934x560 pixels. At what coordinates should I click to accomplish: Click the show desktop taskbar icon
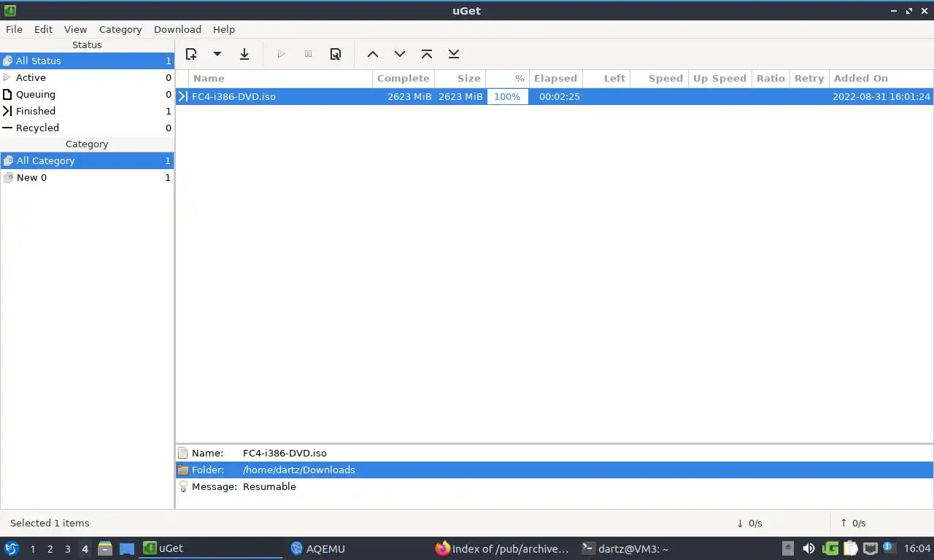click(127, 549)
